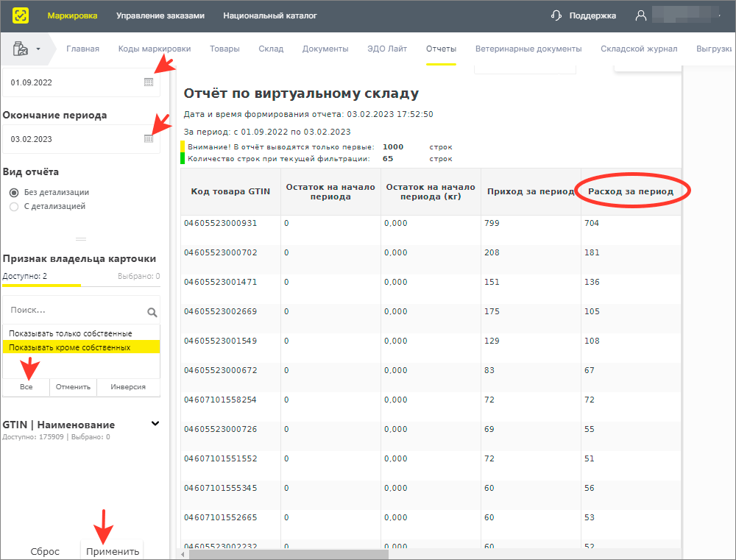Click the Все button
736x560 pixels.
tap(26, 387)
